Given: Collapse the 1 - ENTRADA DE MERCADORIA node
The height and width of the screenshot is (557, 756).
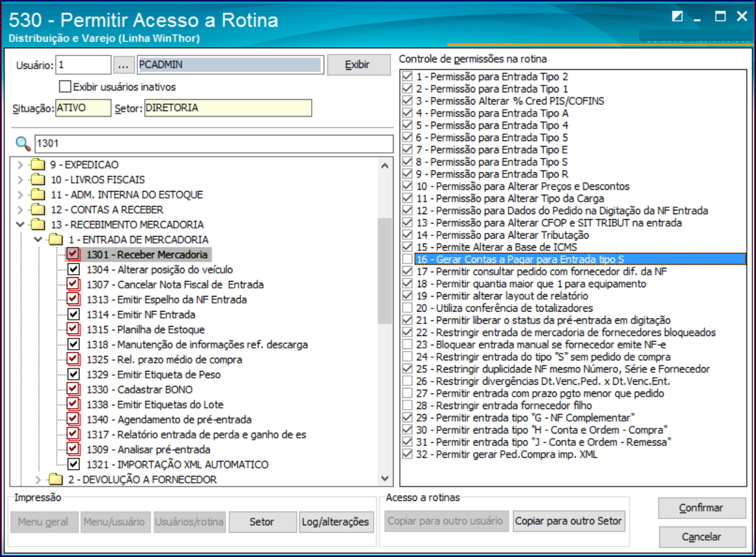Looking at the screenshot, I should point(38,240).
